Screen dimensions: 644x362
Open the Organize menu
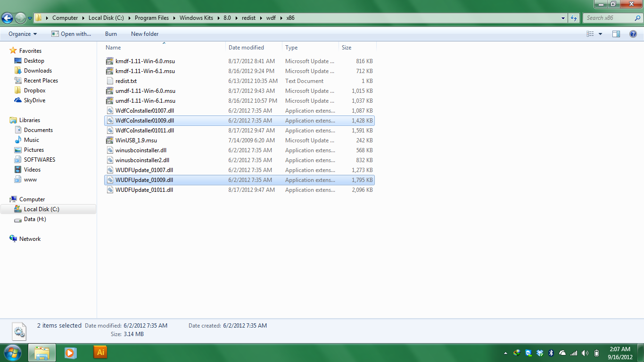click(23, 34)
